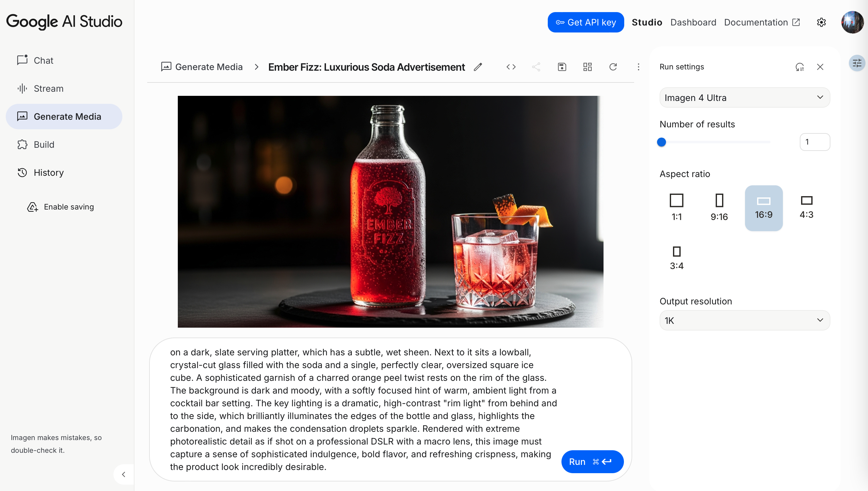Open settings gear icon
The image size is (868, 491).
coord(821,22)
